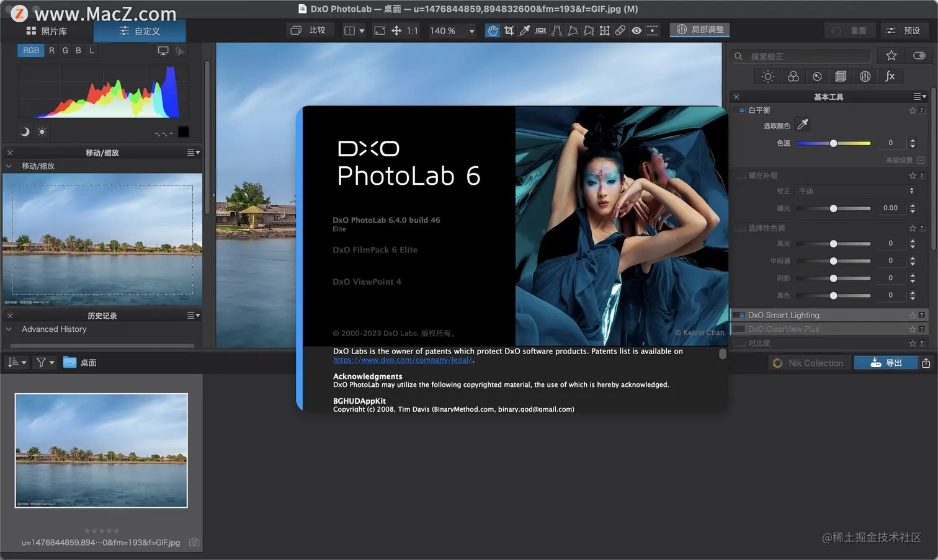Image resolution: width=938 pixels, height=560 pixels.
Task: Adjust the color temperature (色温) slider
Action: click(833, 143)
